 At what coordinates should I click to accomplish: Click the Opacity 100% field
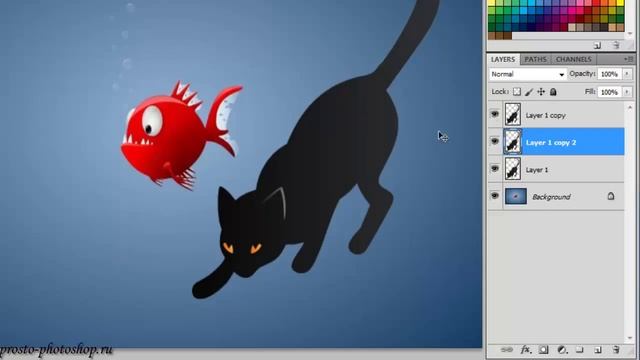pos(609,74)
